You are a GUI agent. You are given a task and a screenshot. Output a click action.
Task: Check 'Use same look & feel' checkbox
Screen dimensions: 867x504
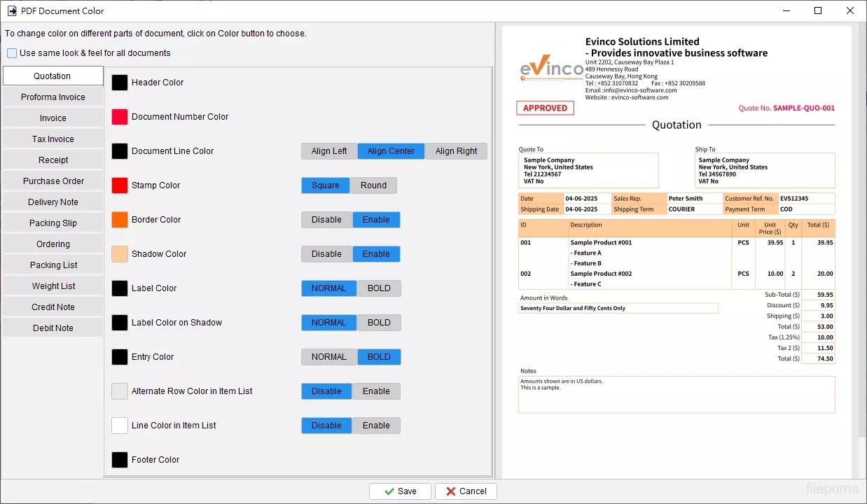pos(13,53)
